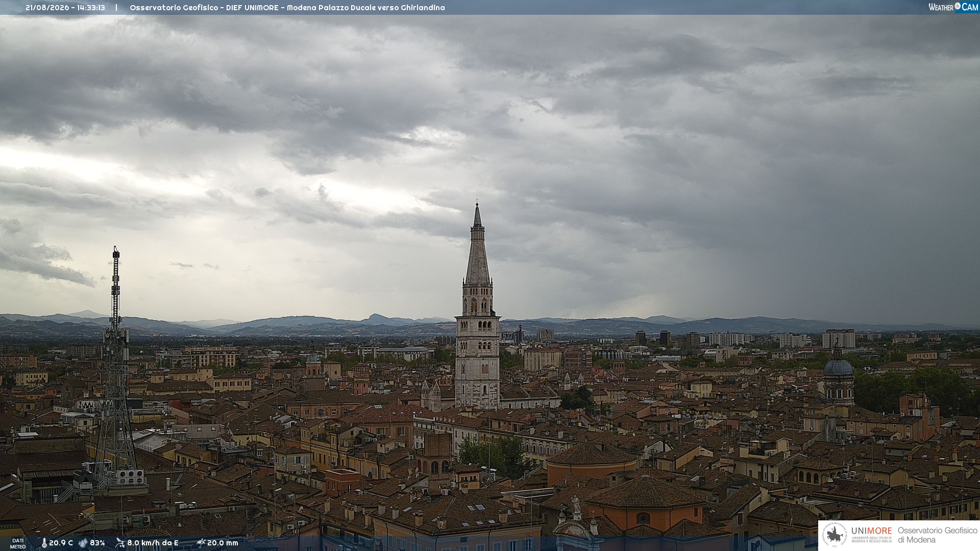Click the DATI METEO label
This screenshot has width=980, height=551.
[18, 543]
